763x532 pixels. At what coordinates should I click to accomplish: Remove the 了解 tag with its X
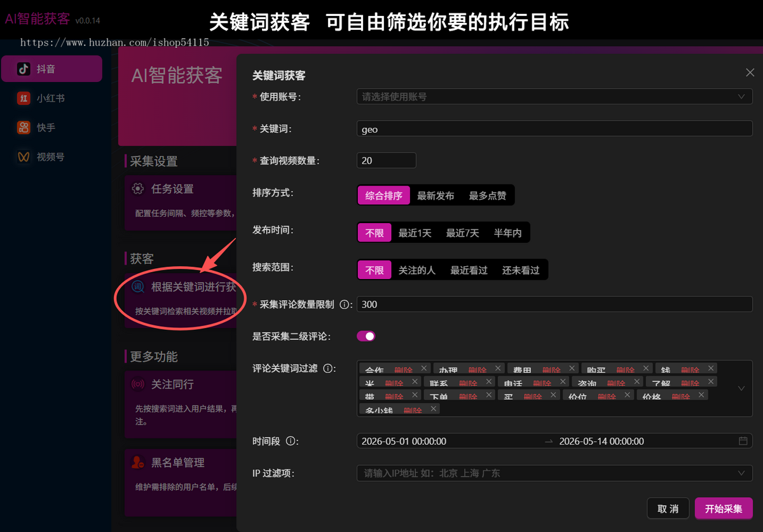[x=711, y=382]
